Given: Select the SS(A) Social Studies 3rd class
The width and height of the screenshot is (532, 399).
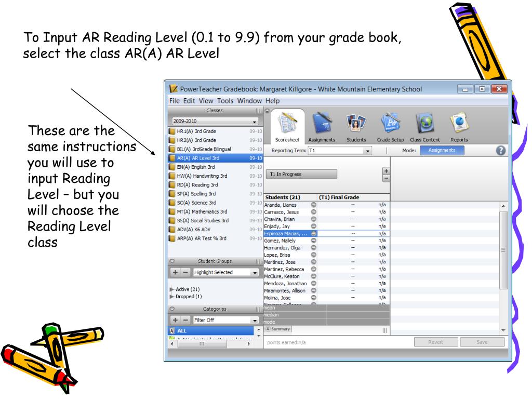Looking at the screenshot, I should pos(216,220).
